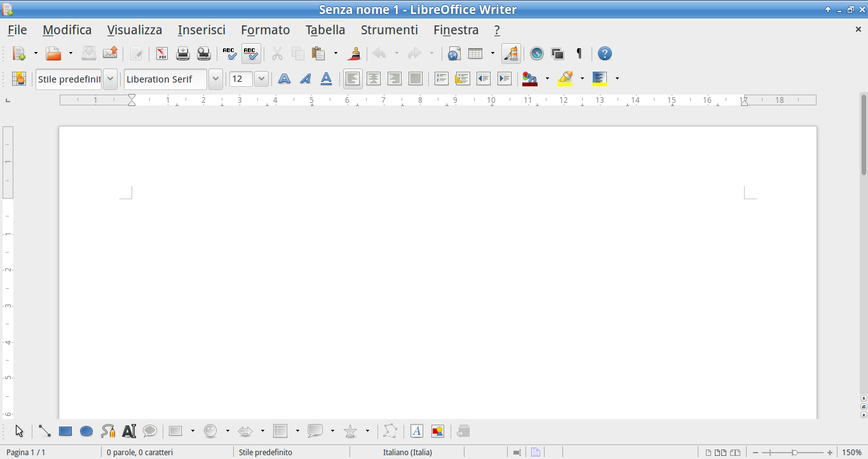Open the Table grid dropdown arrow
The width and height of the screenshot is (868, 459).
point(492,54)
